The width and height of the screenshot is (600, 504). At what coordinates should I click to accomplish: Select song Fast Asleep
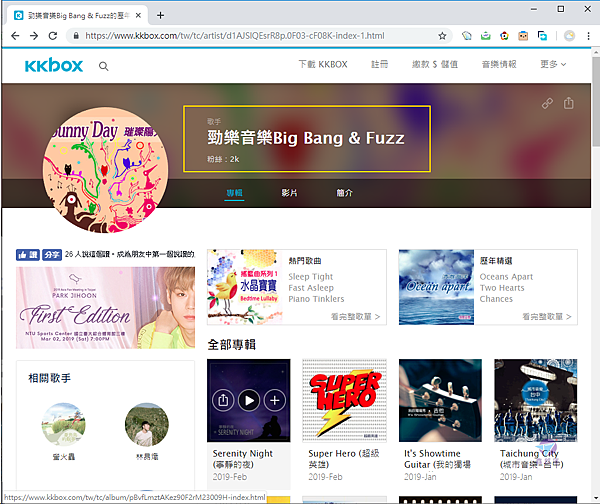[x=311, y=287]
